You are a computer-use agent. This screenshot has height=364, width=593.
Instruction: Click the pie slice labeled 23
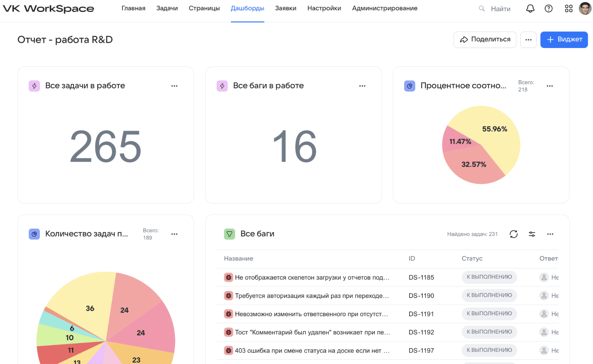139,355
